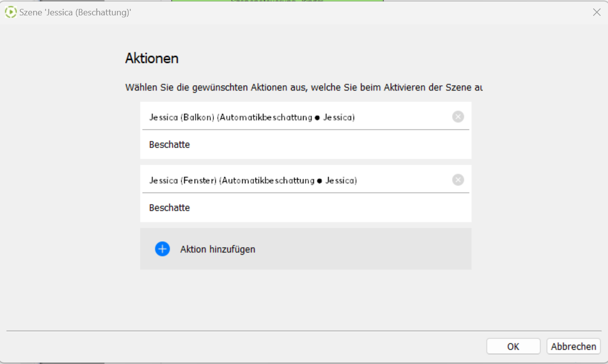Open the Jessica (Fenster) device selector
Screen dimensions: 608x364
(x=253, y=180)
